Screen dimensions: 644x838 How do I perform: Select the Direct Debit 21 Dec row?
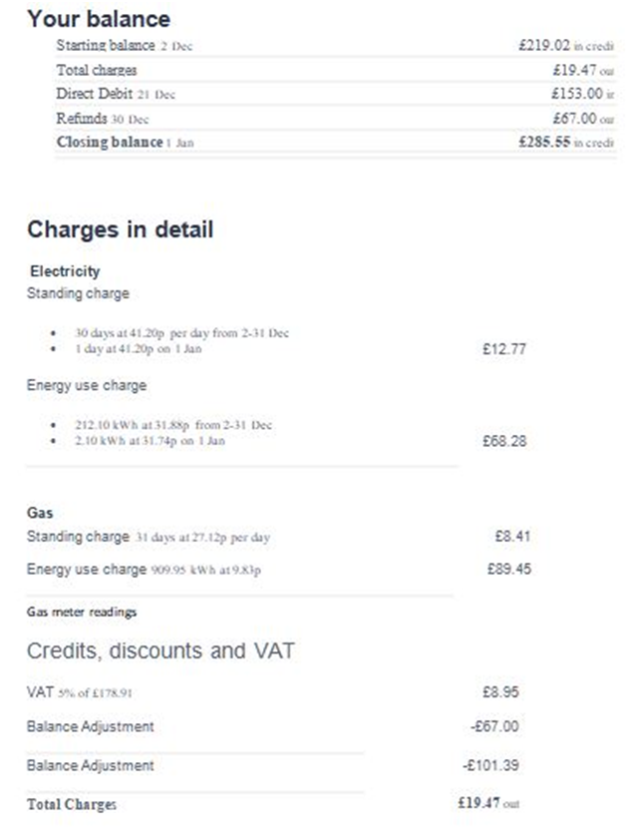click(335, 94)
